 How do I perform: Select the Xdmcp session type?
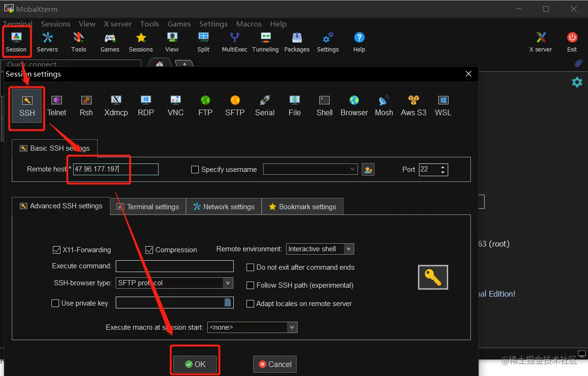click(116, 106)
